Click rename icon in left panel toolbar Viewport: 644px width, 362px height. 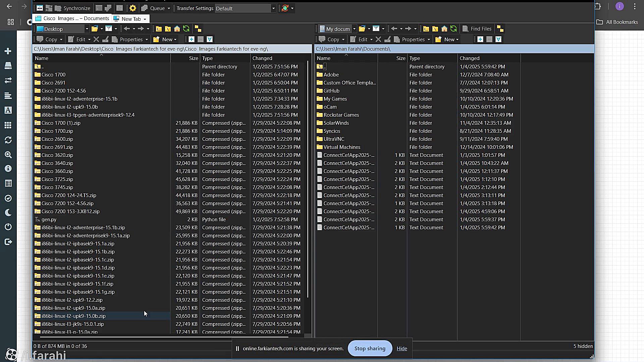click(105, 39)
